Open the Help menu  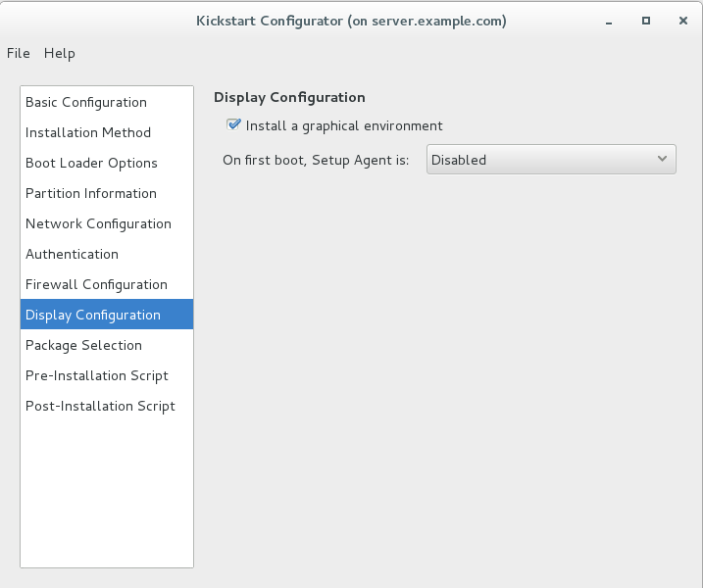(60, 53)
